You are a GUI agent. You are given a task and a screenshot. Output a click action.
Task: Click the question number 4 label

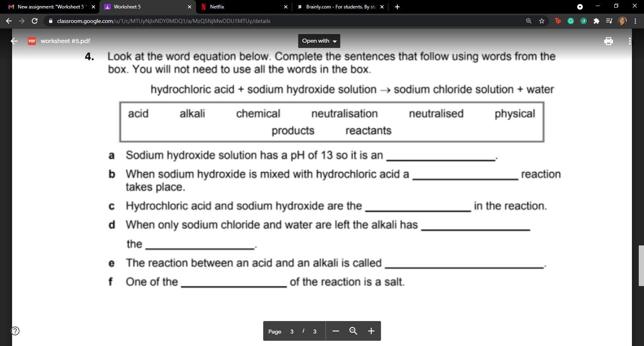[x=89, y=57]
